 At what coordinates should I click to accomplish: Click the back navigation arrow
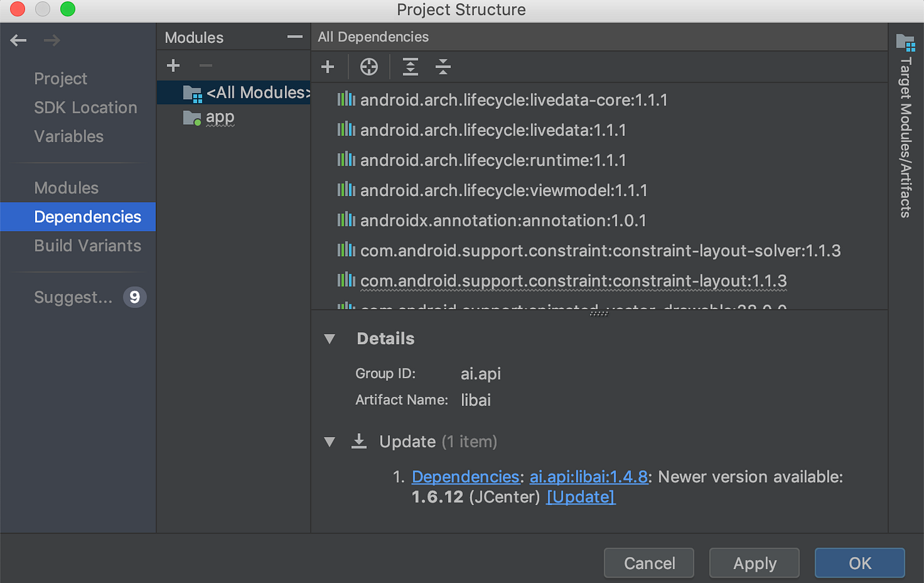pos(18,40)
